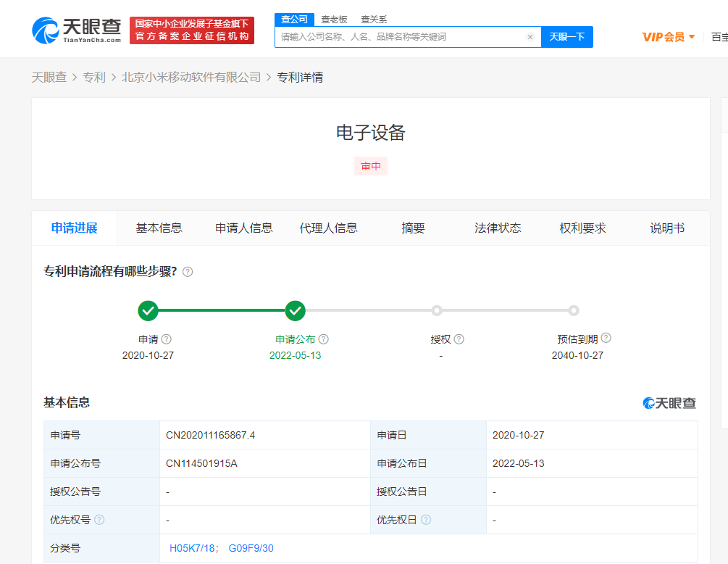728x564 pixels.
Task: Click the help icon beside 优先权日
Action: coord(426,519)
